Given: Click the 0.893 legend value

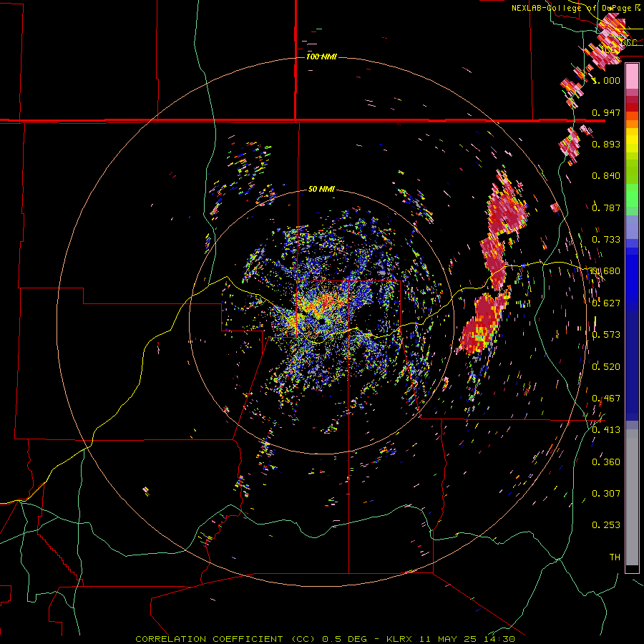Looking at the screenshot, I should pos(606,144).
